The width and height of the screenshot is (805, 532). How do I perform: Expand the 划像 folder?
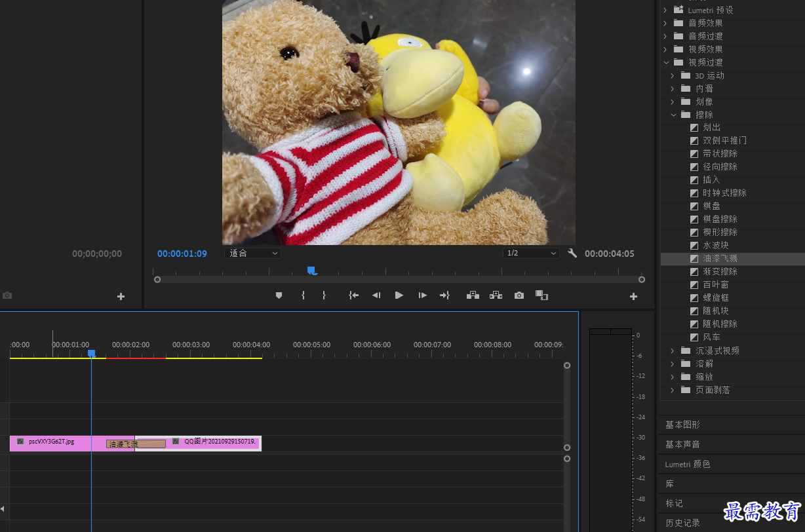pyautogui.click(x=673, y=102)
